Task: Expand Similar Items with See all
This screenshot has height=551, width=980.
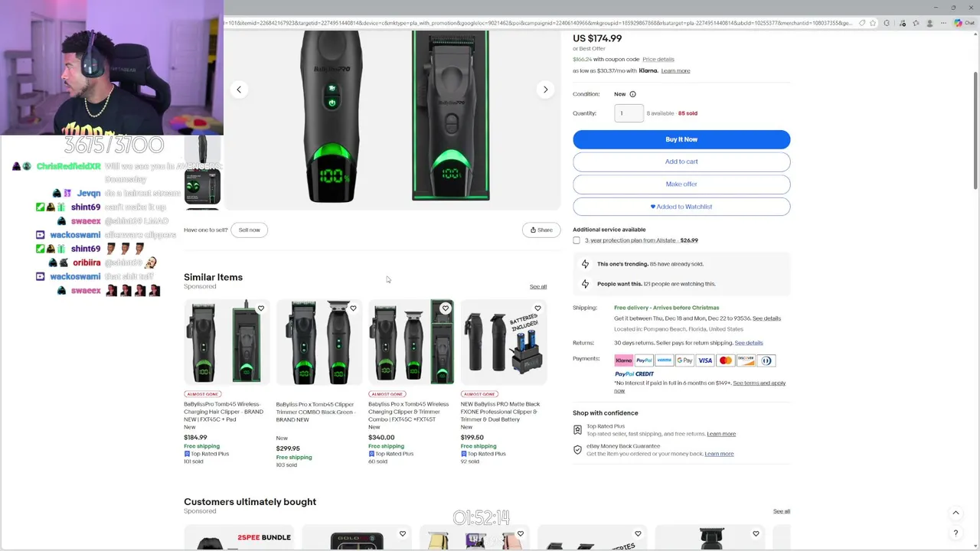Action: pos(538,287)
